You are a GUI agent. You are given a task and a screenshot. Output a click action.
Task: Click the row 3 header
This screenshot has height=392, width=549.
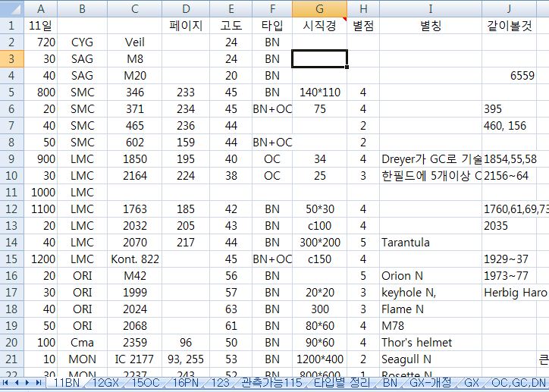click(x=11, y=58)
